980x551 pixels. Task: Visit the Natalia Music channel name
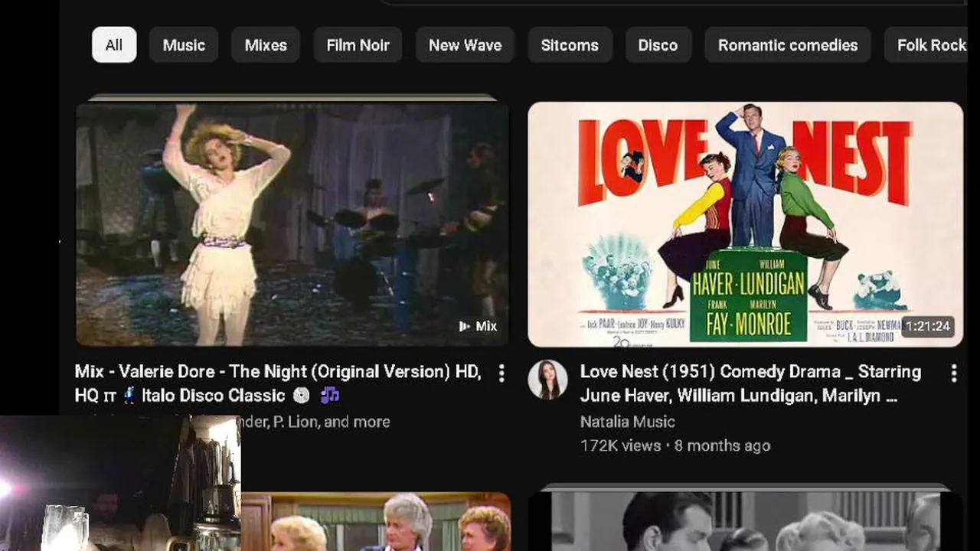click(627, 422)
